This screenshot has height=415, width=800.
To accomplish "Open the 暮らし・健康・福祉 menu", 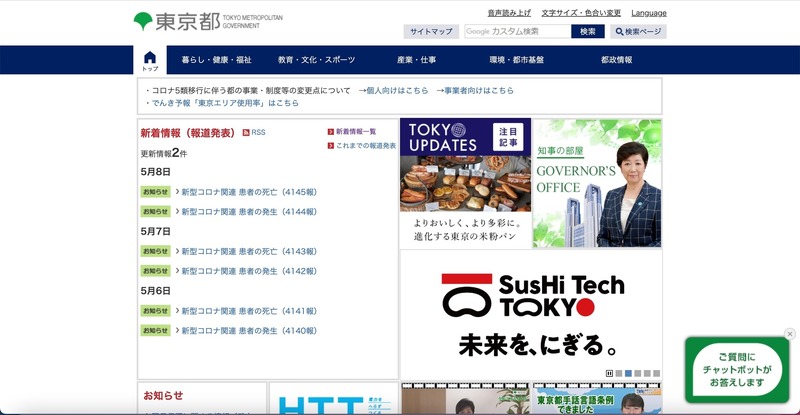I will click(217, 60).
